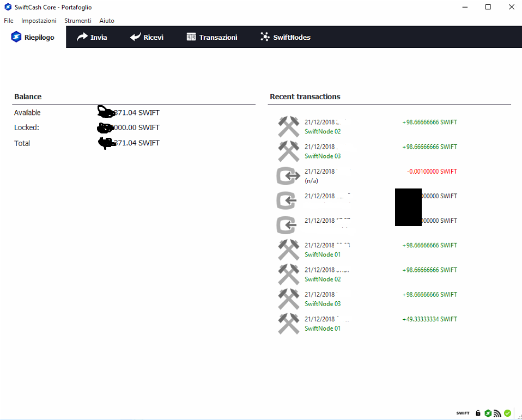Click the Total label
The height and width of the screenshot is (420, 522).
point(22,143)
